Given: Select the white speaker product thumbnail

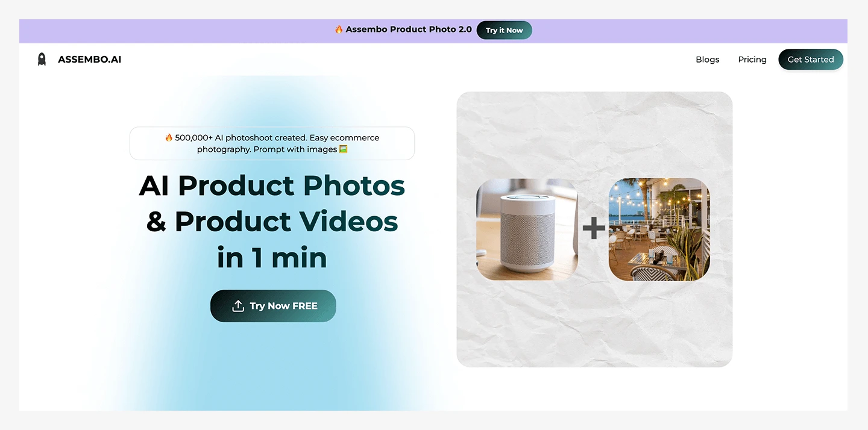Looking at the screenshot, I should click(x=527, y=229).
